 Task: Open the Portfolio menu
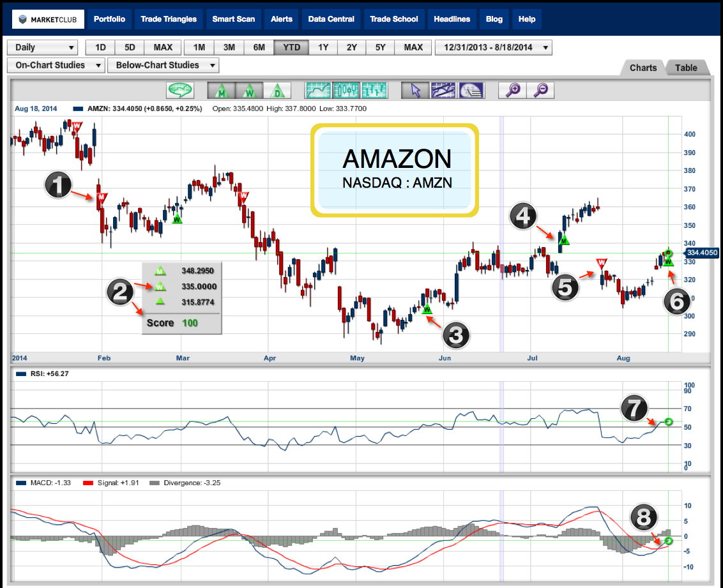point(109,19)
